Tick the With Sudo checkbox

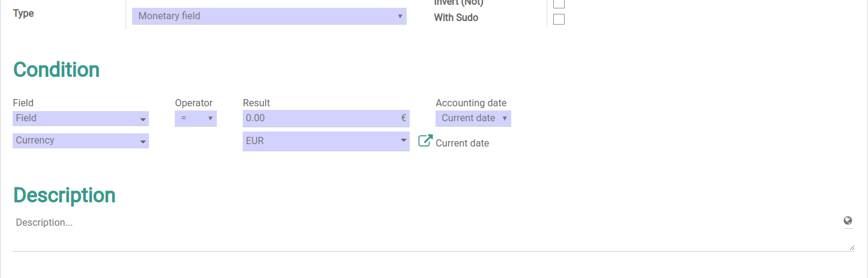(559, 19)
